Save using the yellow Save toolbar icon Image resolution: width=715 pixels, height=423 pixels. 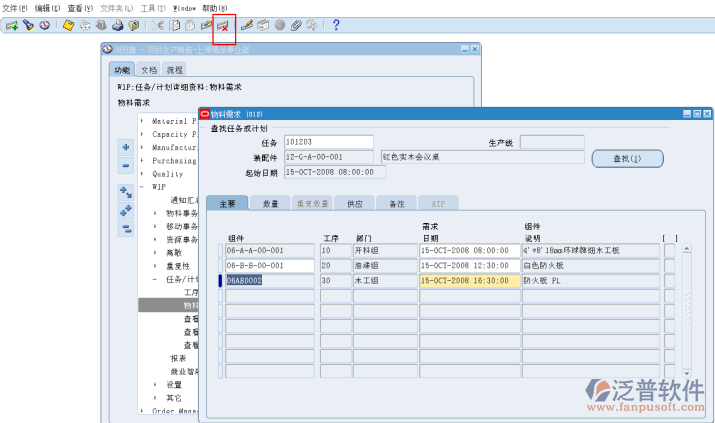click(x=68, y=25)
